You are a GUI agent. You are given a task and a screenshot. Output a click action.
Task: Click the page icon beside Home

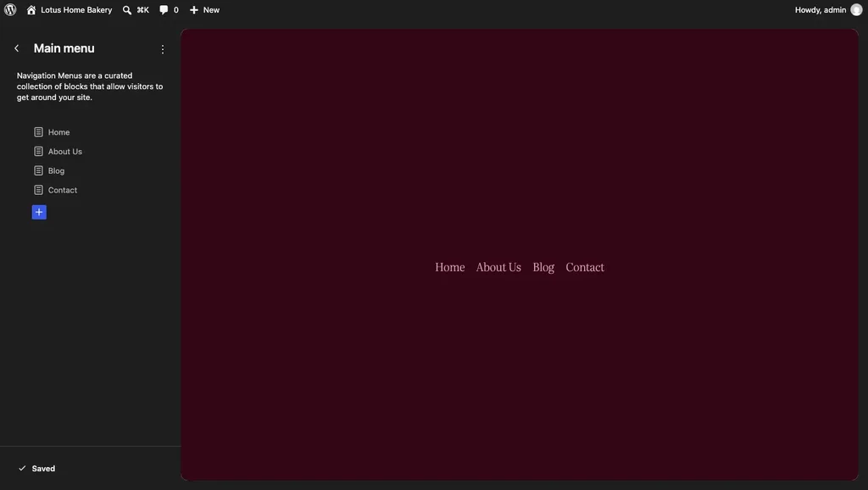38,132
